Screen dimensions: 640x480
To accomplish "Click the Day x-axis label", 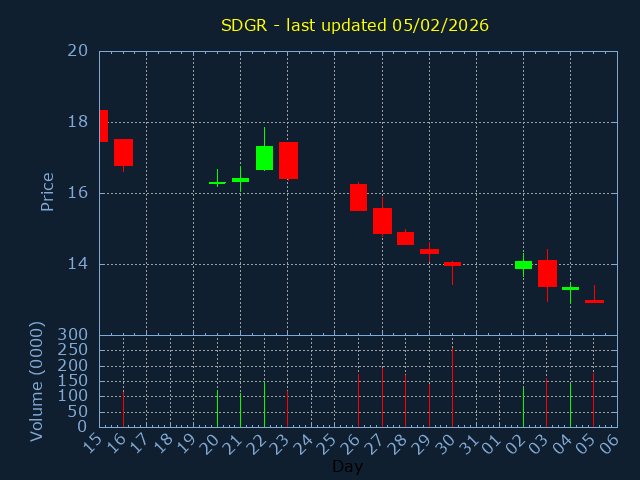I will [347, 466].
